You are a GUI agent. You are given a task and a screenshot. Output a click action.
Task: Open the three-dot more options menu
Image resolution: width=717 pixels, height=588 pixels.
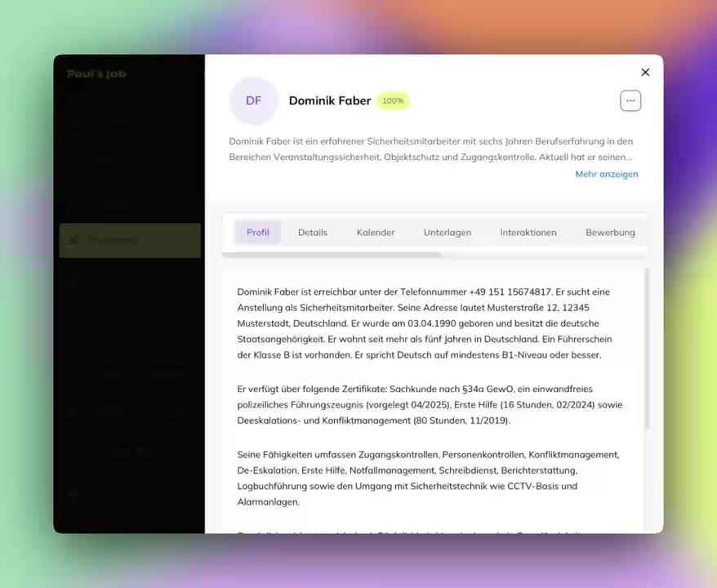click(x=630, y=100)
